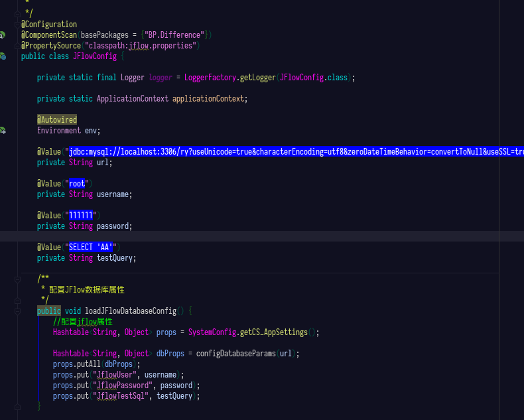This screenshot has width=524, height=420.
Task: Click username field name in declaration
Action: pyautogui.click(x=113, y=194)
